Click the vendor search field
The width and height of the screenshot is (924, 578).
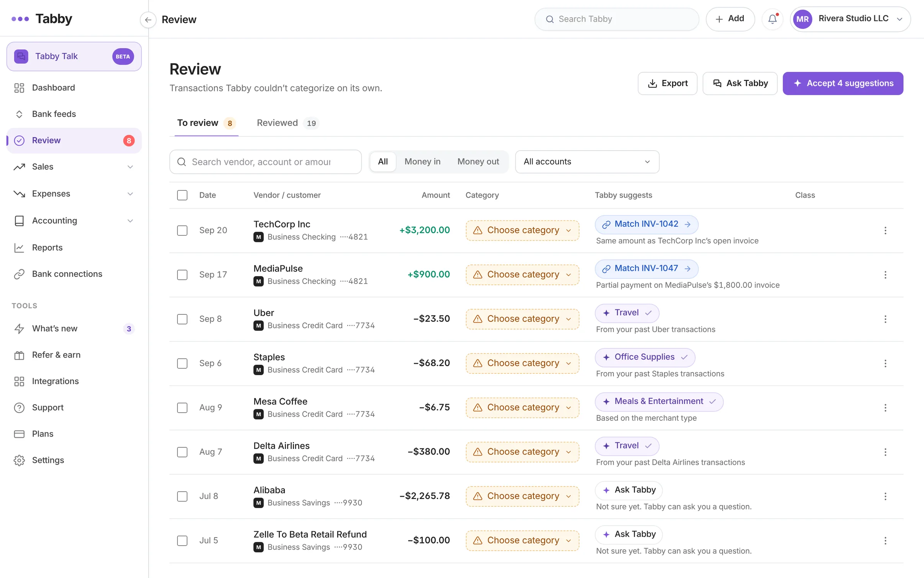click(x=265, y=162)
